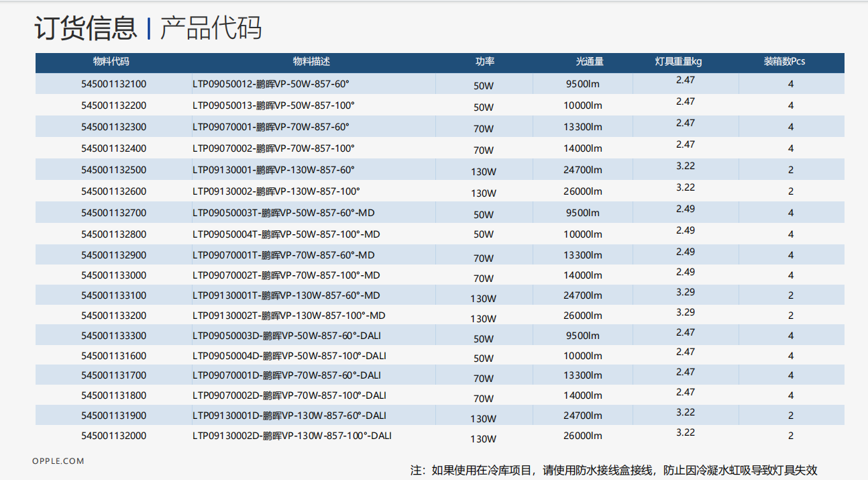
Task: Click description LTP09070001T-鹏晖VP-70W-857-60°-MD
Action: pos(283,255)
